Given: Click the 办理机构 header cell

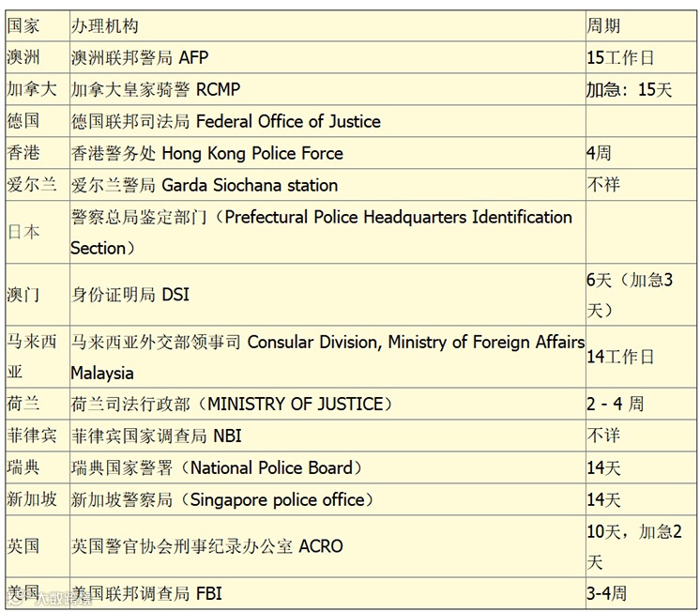Looking at the screenshot, I should (x=327, y=26).
